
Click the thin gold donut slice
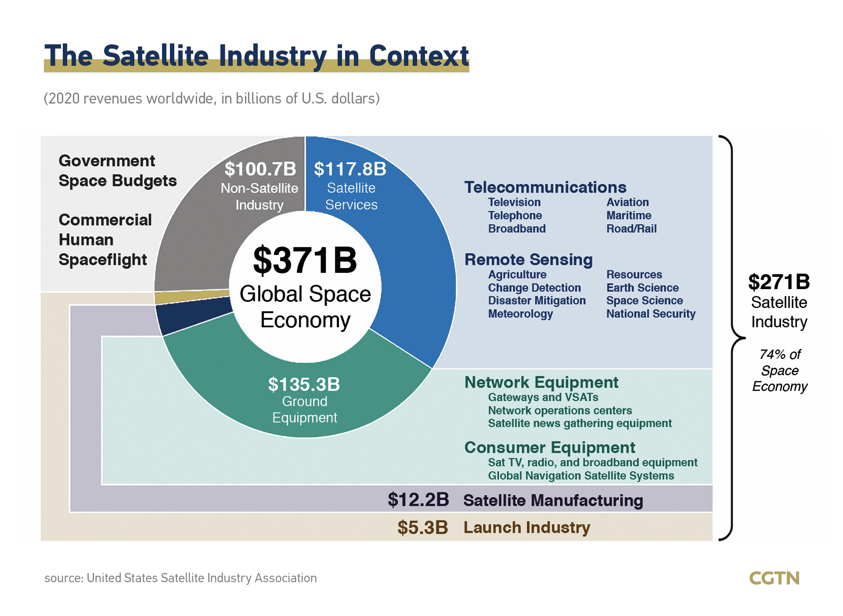[191, 296]
